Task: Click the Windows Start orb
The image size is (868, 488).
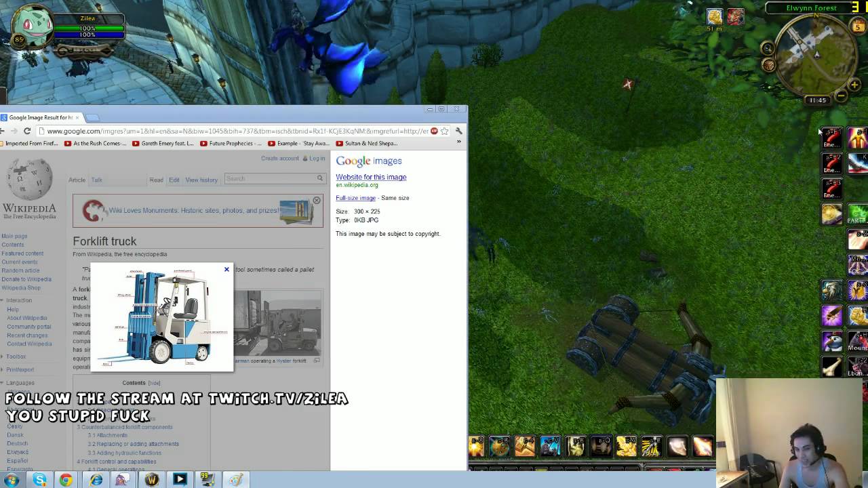Action: [x=12, y=480]
